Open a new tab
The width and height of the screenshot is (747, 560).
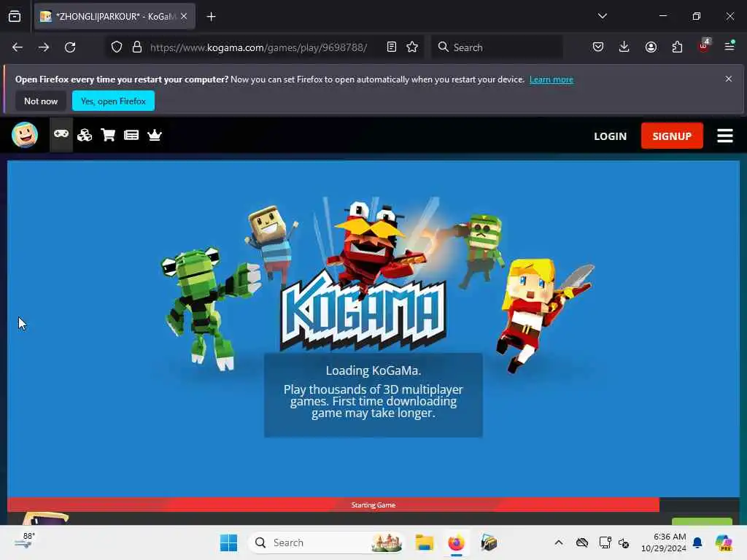point(211,17)
